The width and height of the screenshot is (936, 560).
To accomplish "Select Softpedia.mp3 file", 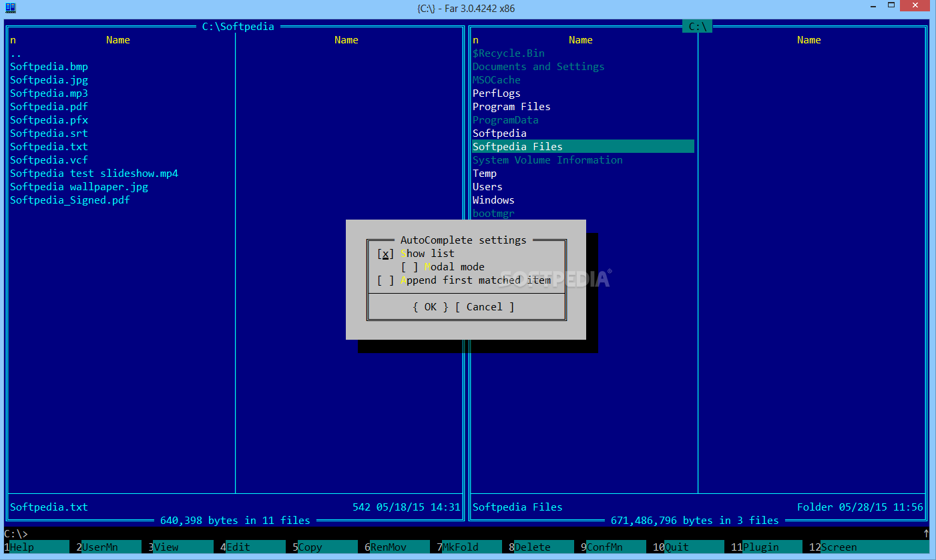I will click(49, 93).
